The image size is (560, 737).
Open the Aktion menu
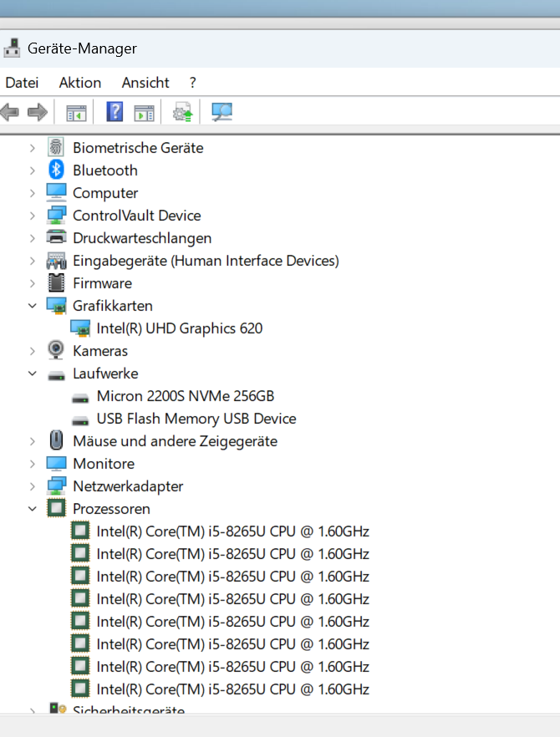tap(80, 83)
